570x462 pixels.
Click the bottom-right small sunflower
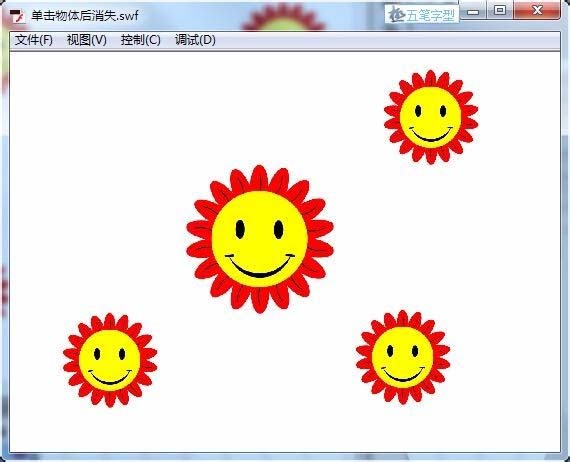403,357
